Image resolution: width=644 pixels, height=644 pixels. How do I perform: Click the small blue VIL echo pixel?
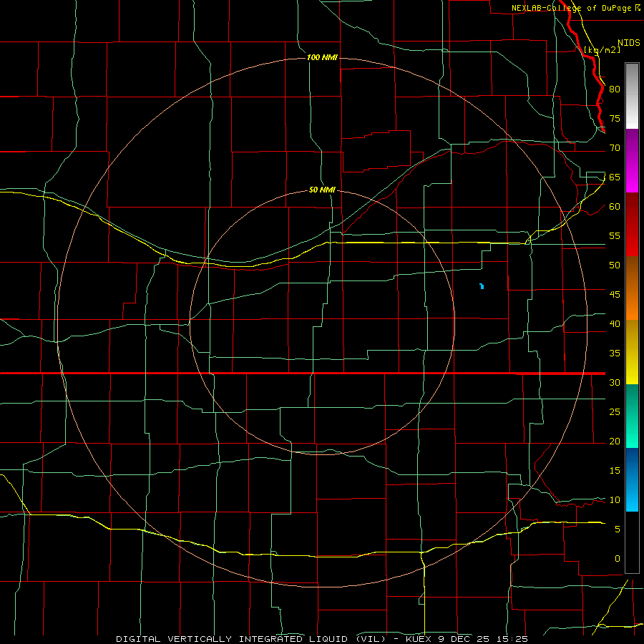pos(482,286)
